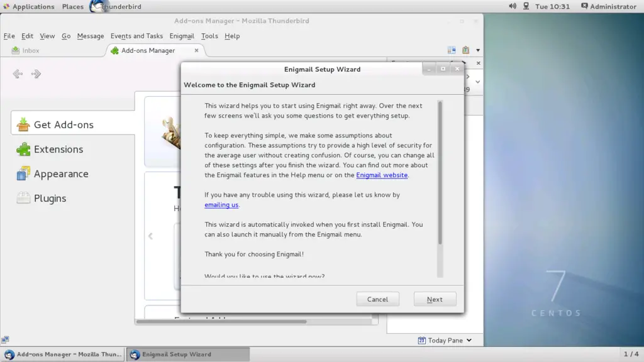The height and width of the screenshot is (362, 644).
Task: Open the Tools menu
Action: (x=209, y=36)
